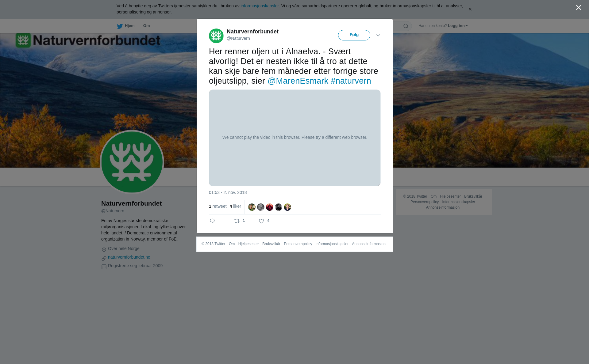
Task: Dismiss the cookie notice banner
Action: [470, 9]
